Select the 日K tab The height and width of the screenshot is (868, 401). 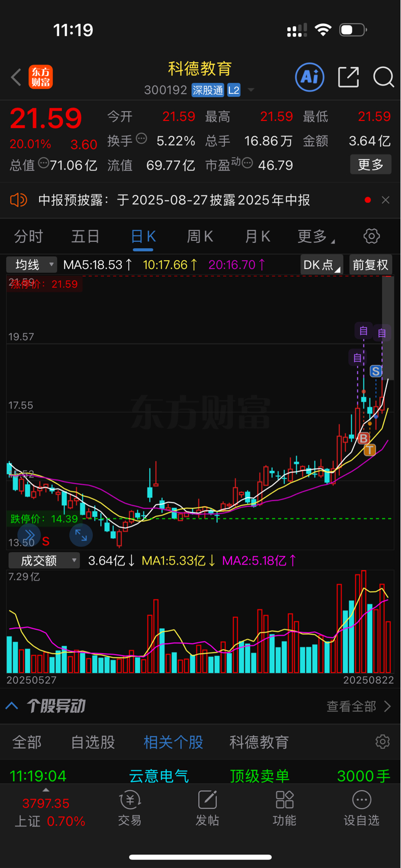pos(143,237)
